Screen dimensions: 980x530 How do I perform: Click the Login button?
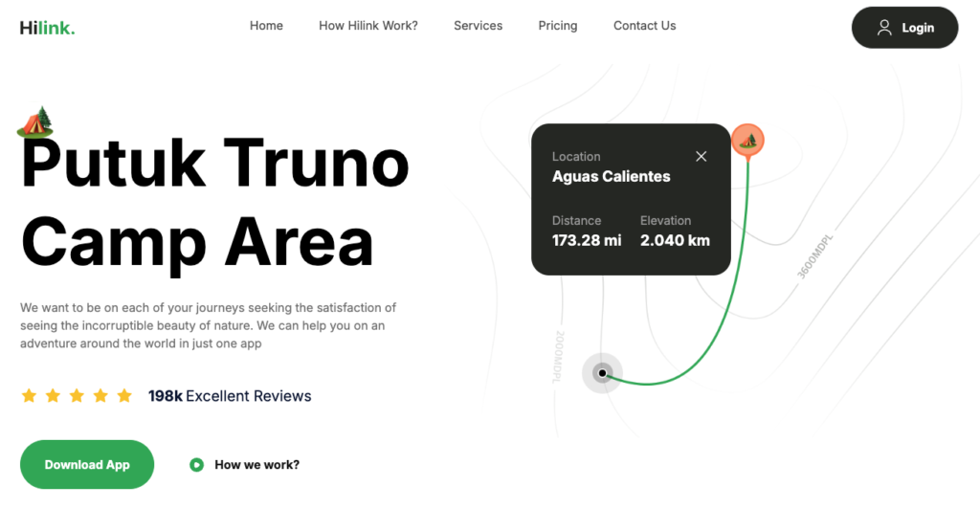coord(904,28)
